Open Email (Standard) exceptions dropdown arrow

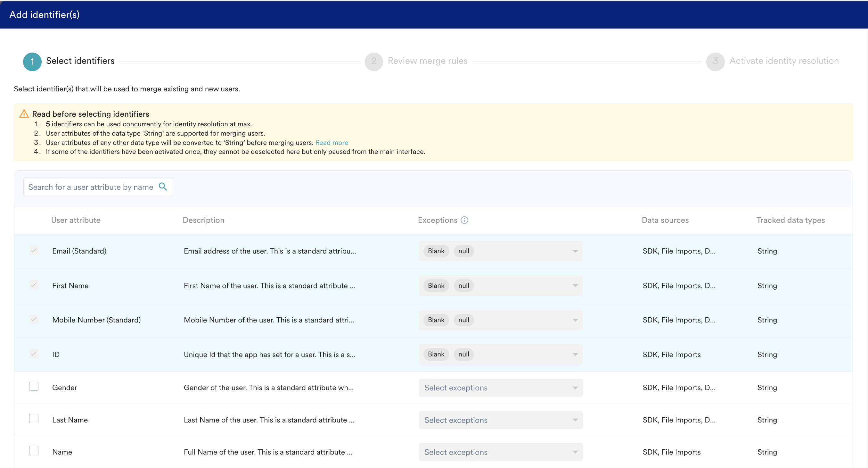(x=575, y=251)
